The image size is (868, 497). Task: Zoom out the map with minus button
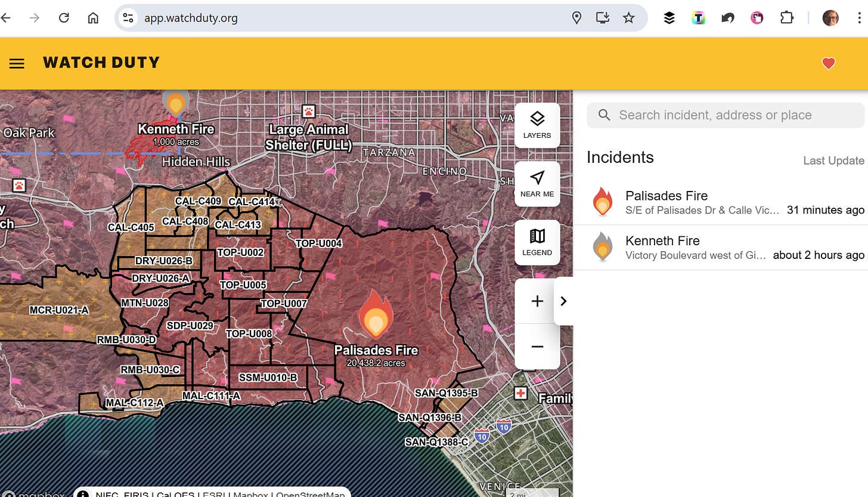[x=537, y=347]
